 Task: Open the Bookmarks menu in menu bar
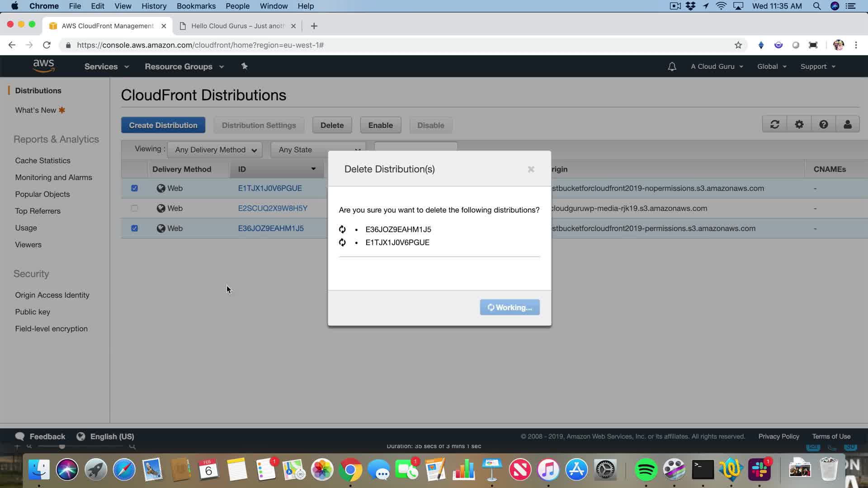(x=196, y=6)
